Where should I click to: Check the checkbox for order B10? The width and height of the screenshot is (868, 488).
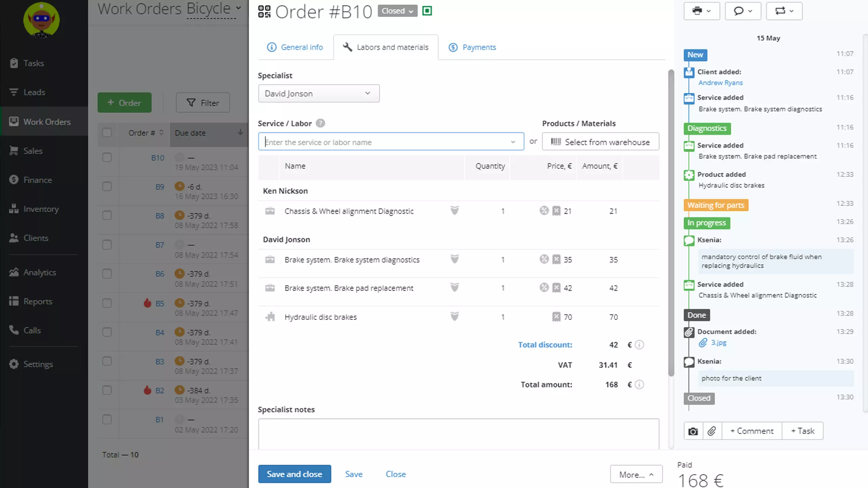[x=107, y=157]
